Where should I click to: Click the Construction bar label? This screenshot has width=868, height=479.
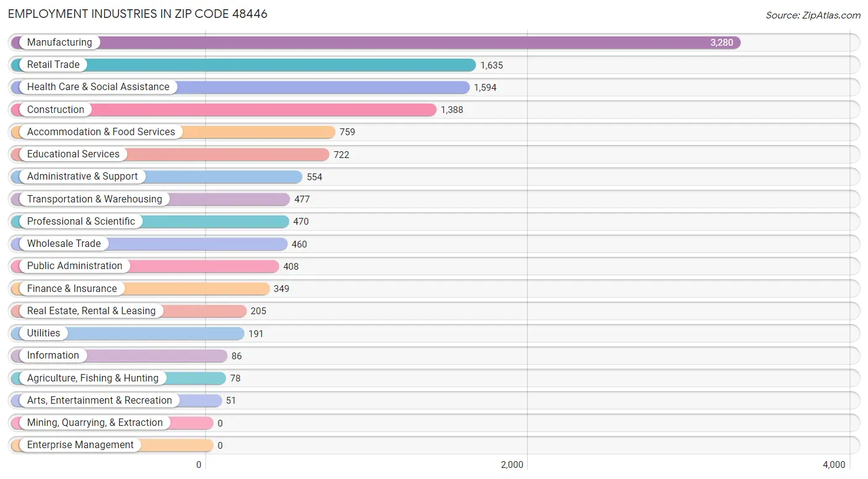click(56, 110)
